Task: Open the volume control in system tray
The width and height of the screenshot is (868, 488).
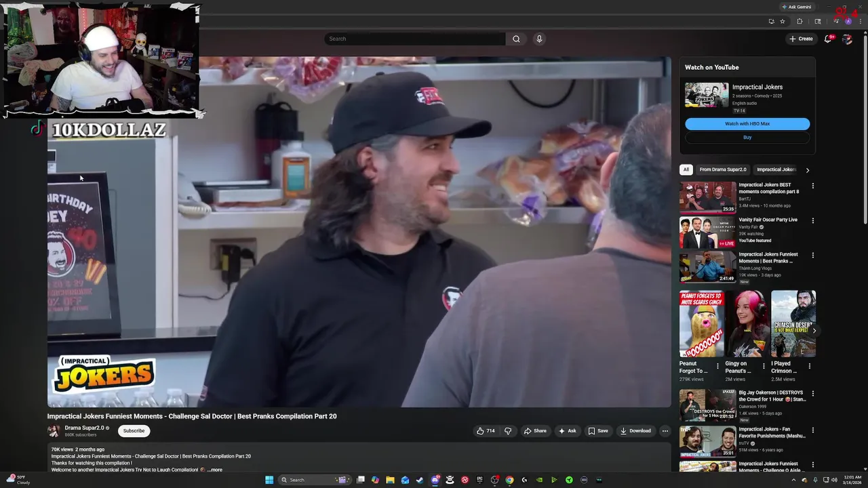Action: 834,480
